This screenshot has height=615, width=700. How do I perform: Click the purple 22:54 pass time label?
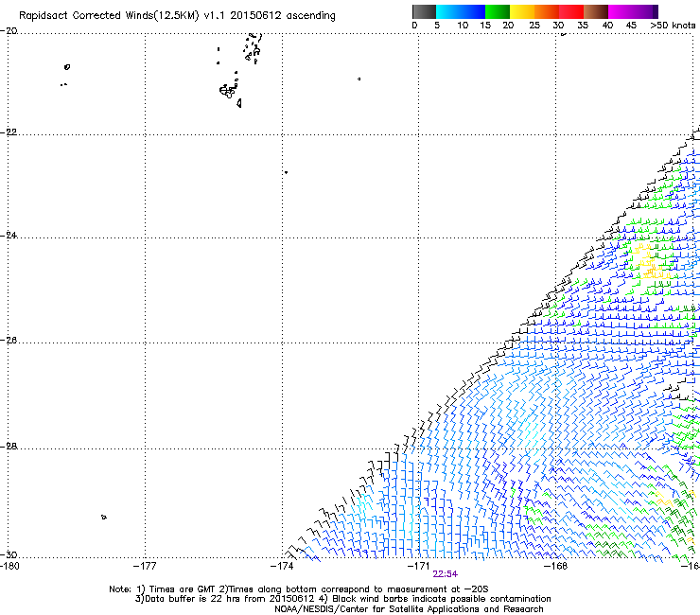click(446, 574)
